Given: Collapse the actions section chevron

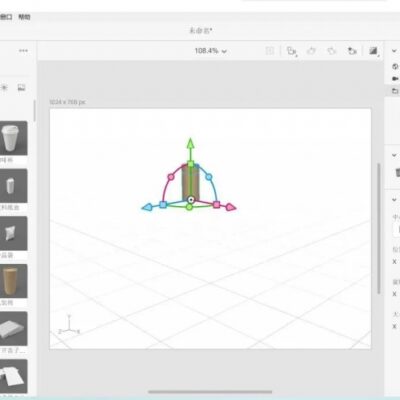Looking at the screenshot, I should pos(394,155).
